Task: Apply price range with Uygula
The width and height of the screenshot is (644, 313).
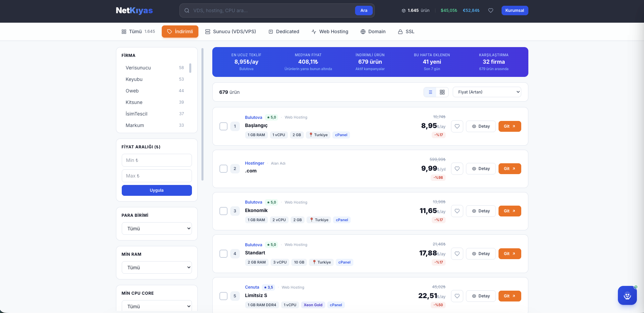Action: (x=157, y=190)
